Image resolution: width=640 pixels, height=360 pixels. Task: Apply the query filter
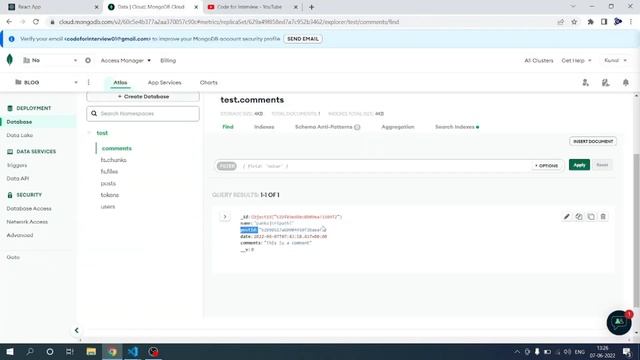(579, 165)
